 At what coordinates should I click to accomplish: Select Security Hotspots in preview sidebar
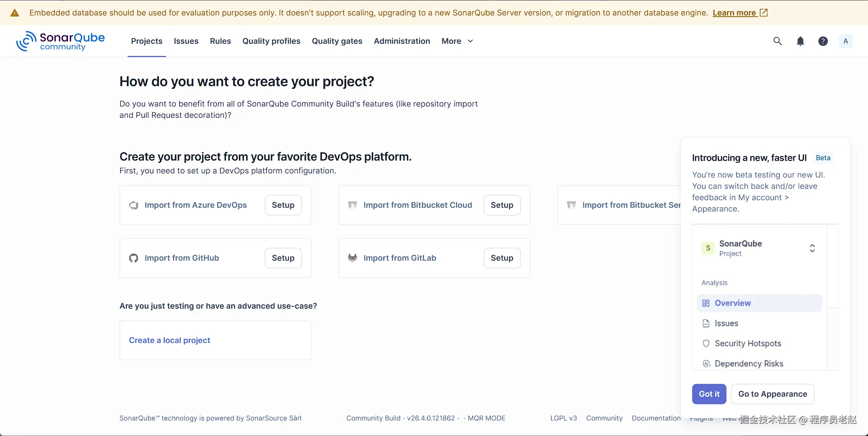click(x=748, y=343)
